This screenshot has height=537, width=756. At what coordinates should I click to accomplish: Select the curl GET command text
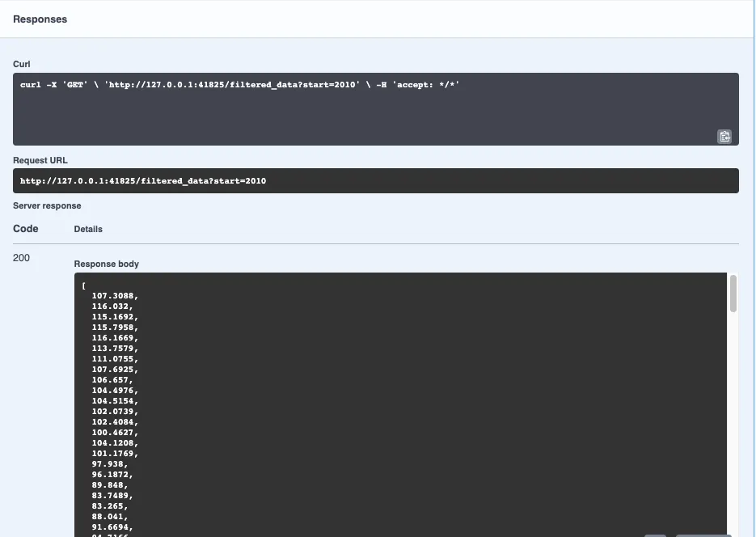[x=241, y=84]
